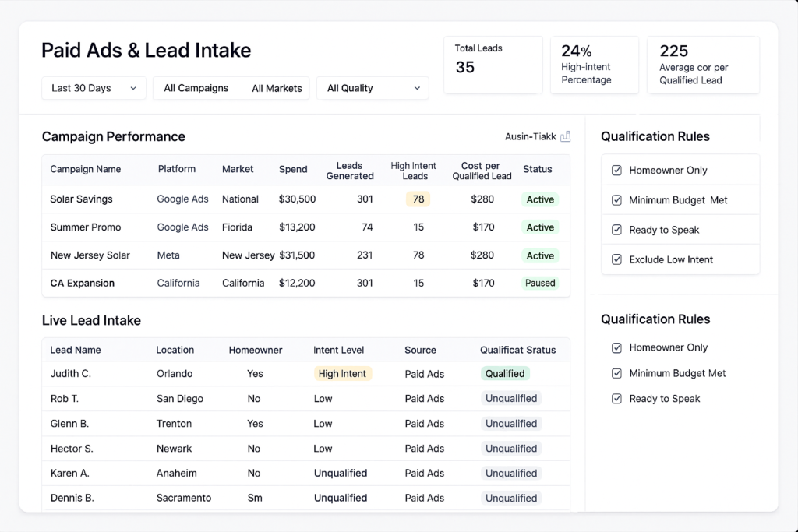Choose the All Markets filter
The image size is (798, 532).
coord(277,88)
